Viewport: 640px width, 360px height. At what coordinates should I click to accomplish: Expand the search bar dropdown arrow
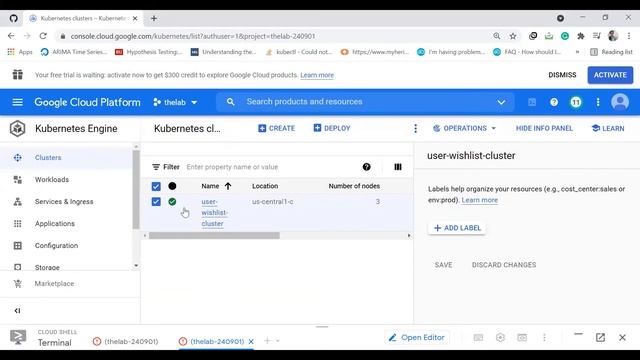point(501,102)
